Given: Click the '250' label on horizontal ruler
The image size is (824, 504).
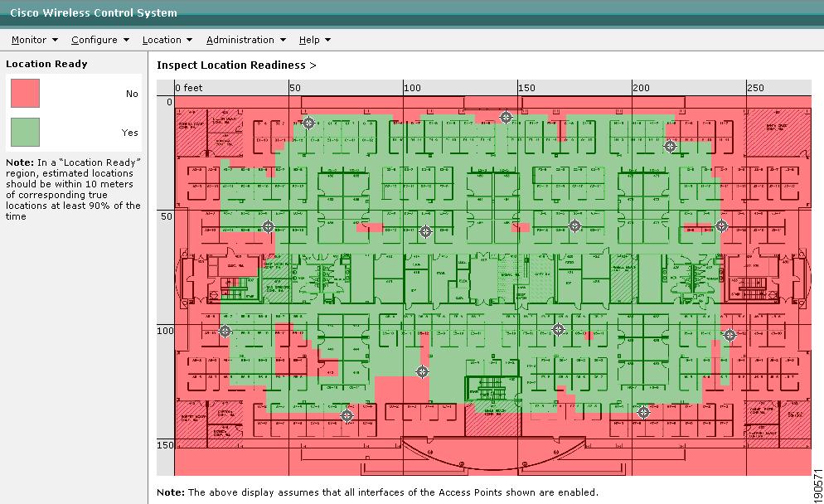Looking at the screenshot, I should click(756, 88).
